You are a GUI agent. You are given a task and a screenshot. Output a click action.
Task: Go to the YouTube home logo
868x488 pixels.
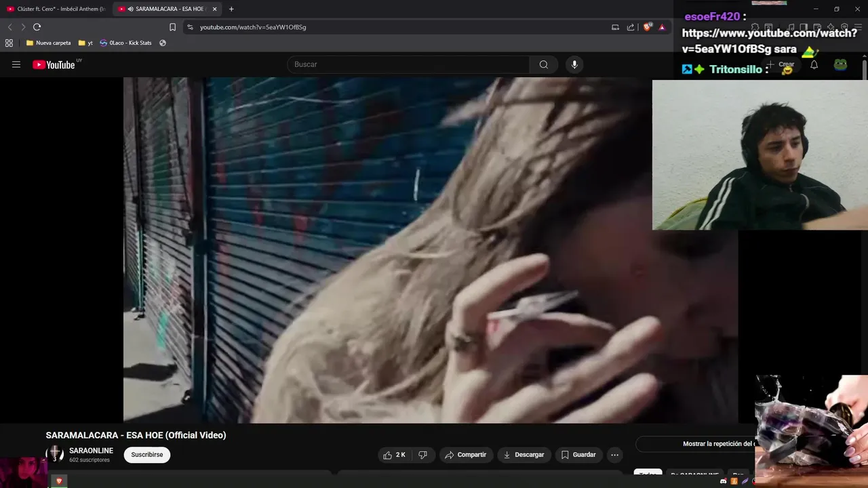click(x=54, y=64)
